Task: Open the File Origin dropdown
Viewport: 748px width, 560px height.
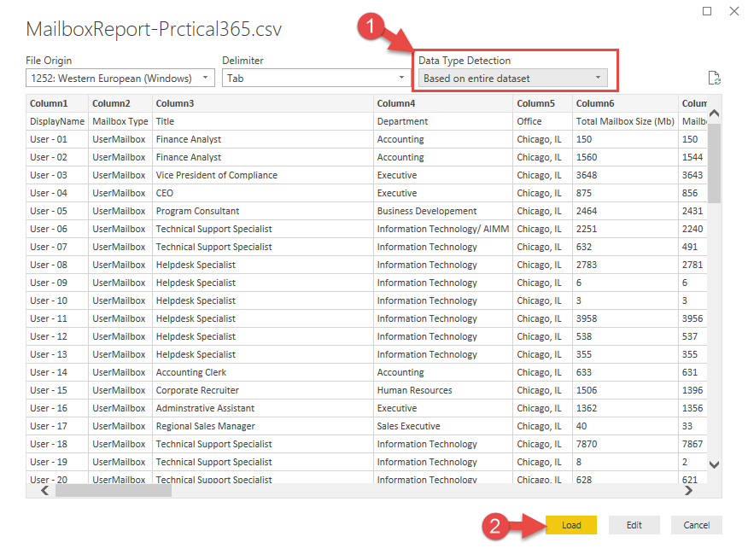Action: [x=205, y=77]
